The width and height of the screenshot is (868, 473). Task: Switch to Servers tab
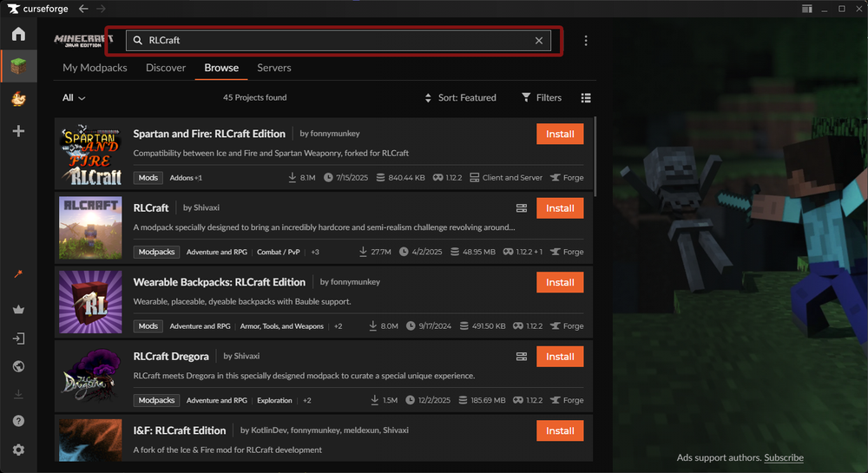pyautogui.click(x=274, y=68)
